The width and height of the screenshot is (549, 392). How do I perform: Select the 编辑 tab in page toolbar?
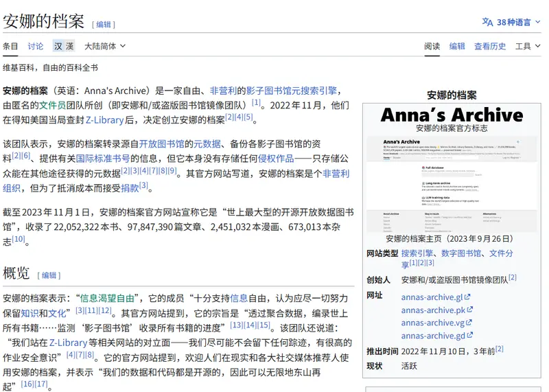(x=457, y=46)
